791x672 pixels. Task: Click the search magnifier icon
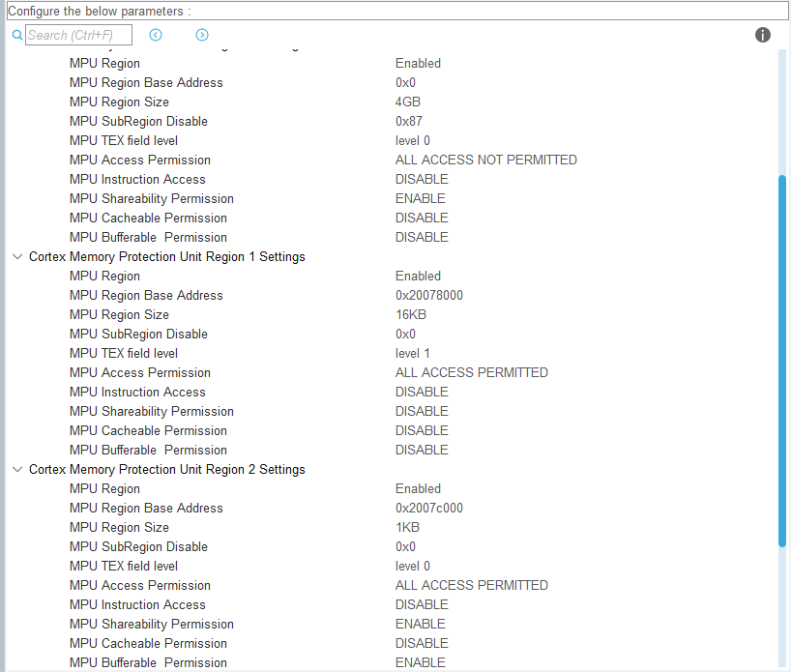coord(17,34)
